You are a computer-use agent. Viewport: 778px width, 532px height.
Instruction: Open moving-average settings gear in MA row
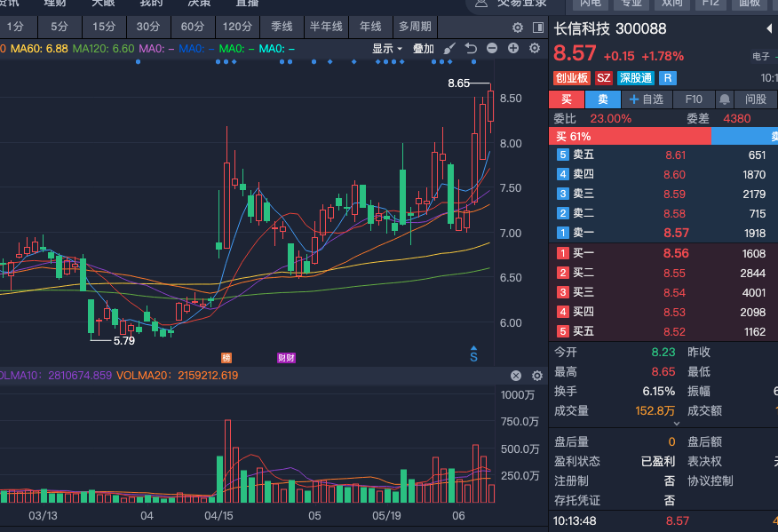535,48
